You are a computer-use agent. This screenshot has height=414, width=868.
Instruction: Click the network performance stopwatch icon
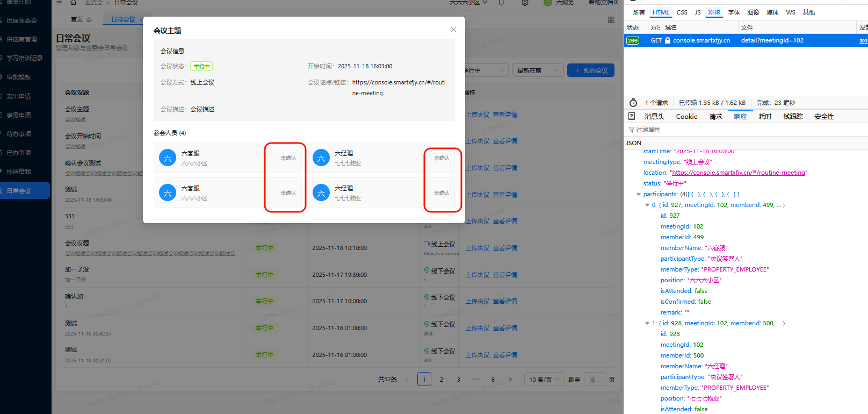pos(633,103)
